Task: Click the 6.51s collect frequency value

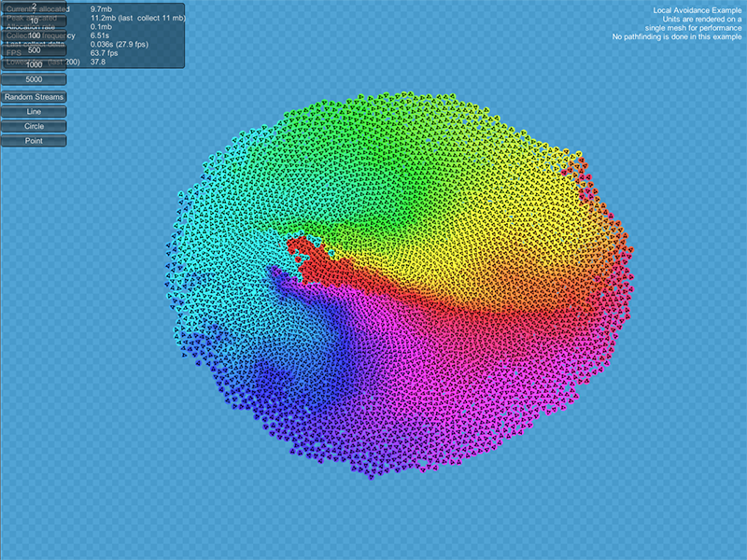Action: tap(100, 35)
